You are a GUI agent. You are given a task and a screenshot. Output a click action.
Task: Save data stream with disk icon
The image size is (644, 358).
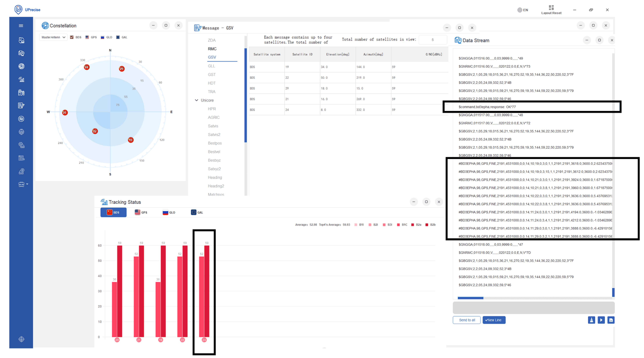pyautogui.click(x=611, y=320)
